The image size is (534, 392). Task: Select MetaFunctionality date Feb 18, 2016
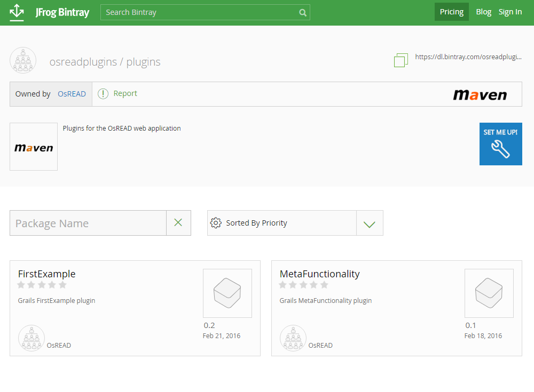point(483,336)
